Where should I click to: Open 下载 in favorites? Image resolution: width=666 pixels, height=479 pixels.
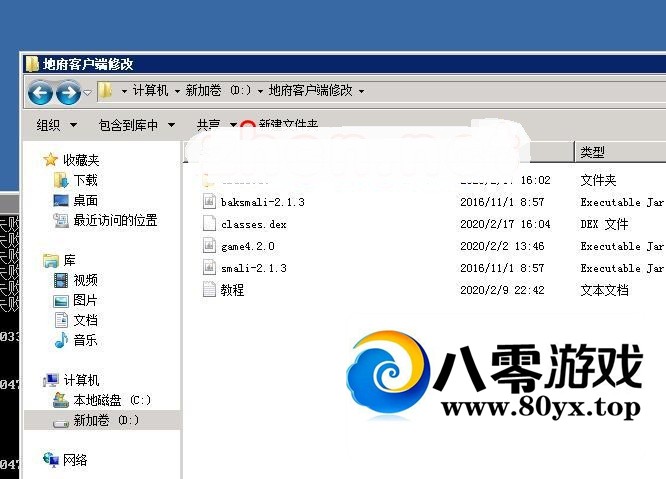click(85, 180)
